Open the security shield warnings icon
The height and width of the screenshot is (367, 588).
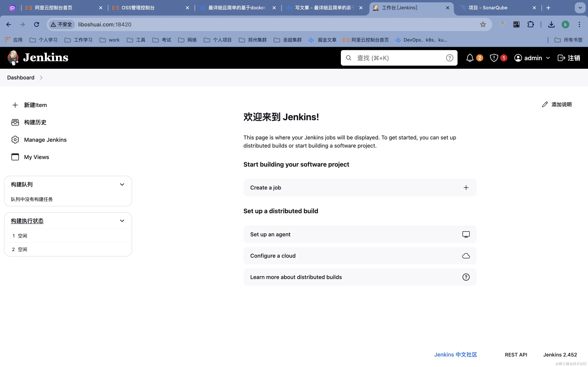coord(494,58)
